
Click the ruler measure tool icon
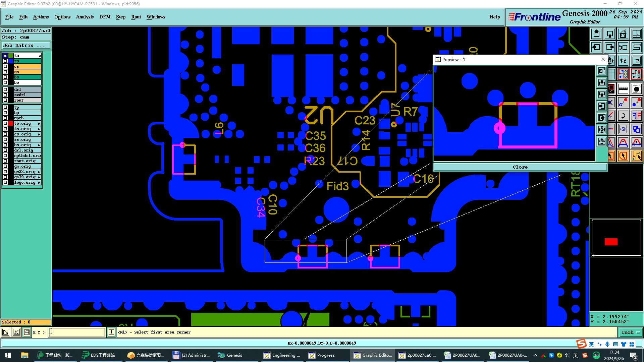click(623, 89)
